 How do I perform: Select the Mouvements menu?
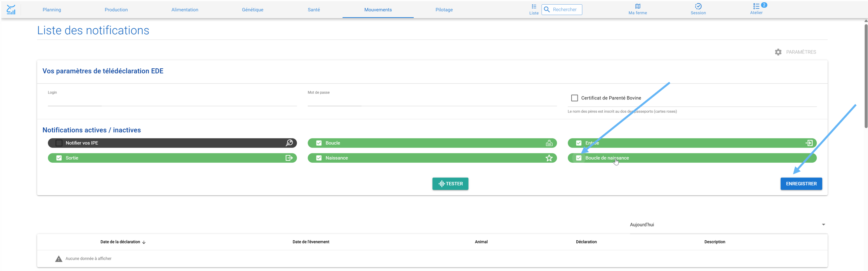pyautogui.click(x=378, y=10)
